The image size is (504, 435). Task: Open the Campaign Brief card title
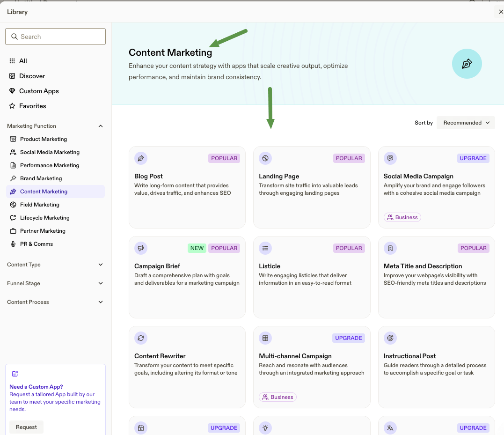pyautogui.click(x=157, y=266)
